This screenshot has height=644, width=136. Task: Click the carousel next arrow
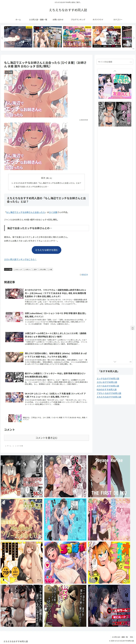pos(134,38)
